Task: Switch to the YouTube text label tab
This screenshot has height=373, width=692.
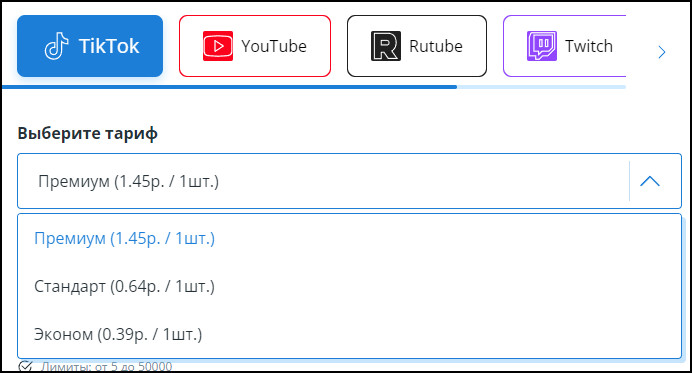Action: (274, 46)
